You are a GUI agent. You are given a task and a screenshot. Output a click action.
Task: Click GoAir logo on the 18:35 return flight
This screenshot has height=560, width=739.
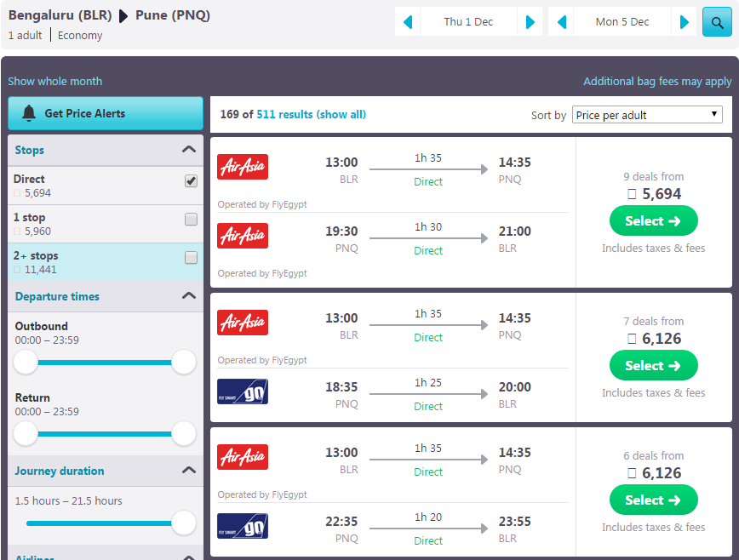243,391
